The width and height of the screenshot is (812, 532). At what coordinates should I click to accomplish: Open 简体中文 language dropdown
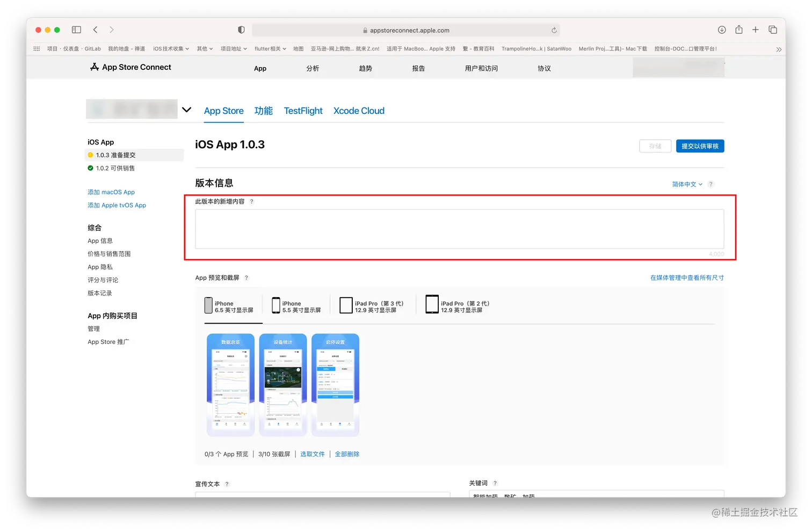click(x=687, y=184)
